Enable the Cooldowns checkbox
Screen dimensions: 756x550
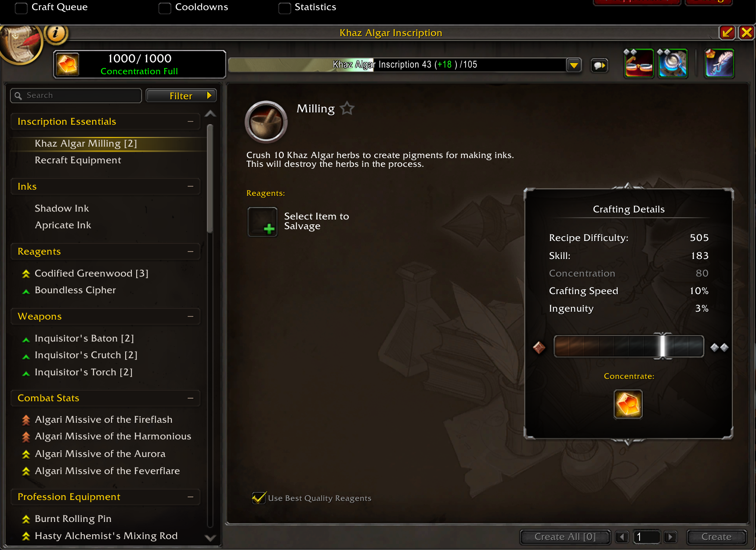click(165, 8)
